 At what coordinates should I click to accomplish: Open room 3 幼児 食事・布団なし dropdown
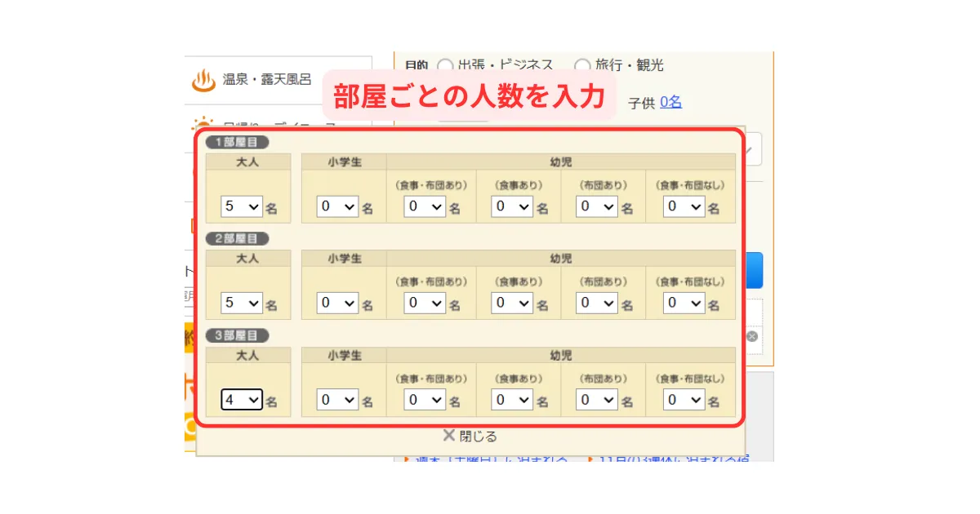pyautogui.click(x=684, y=400)
